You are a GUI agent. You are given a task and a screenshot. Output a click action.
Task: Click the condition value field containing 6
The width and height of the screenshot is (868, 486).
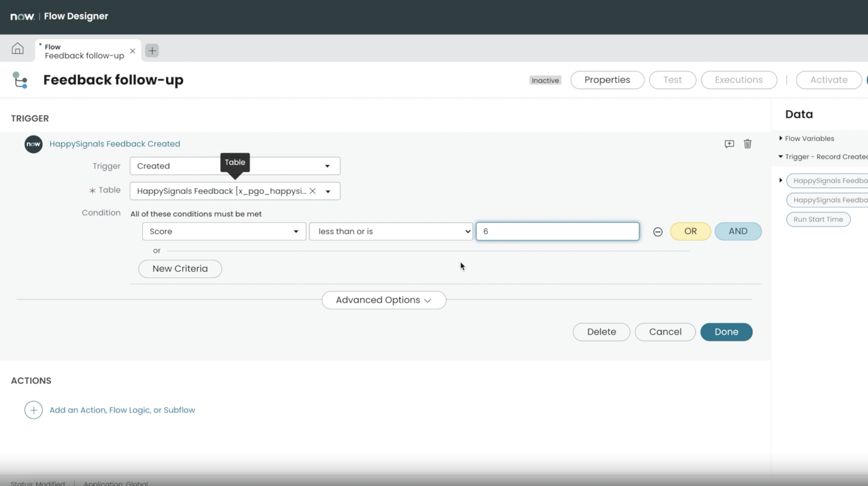click(x=557, y=231)
